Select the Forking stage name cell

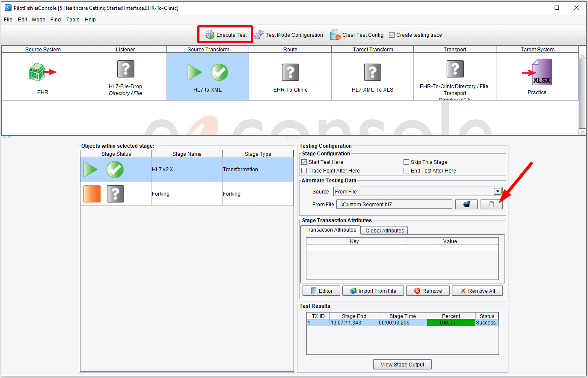click(x=187, y=194)
